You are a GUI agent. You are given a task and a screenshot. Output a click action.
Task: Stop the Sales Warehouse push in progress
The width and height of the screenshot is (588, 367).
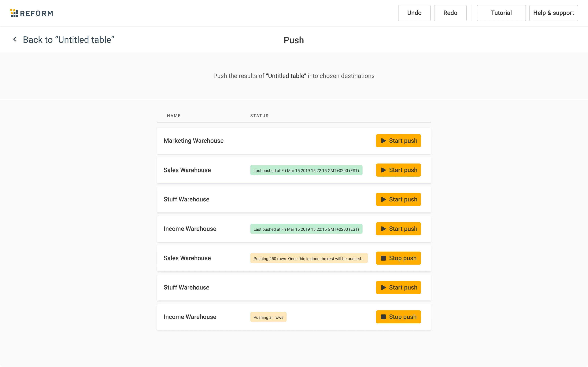coord(398,258)
